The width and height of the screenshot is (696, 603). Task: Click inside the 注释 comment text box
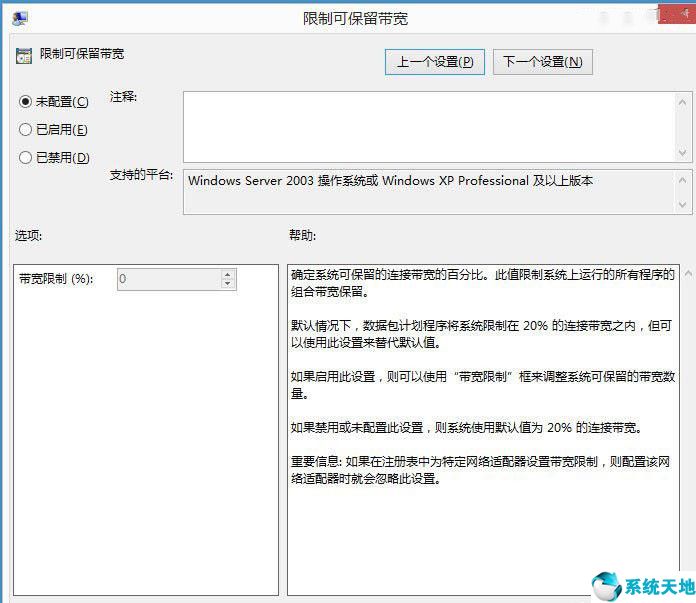click(429, 127)
